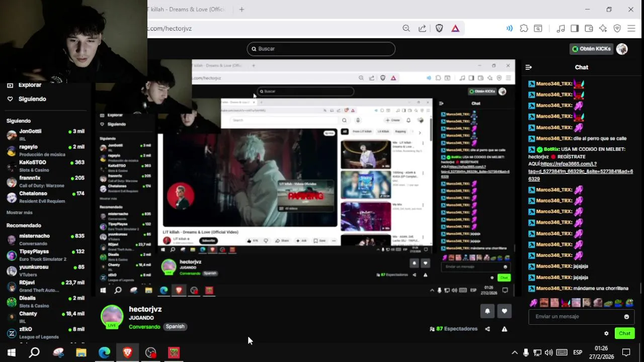Viewport: 644px width, 362px height.
Task: Toggle stream notifications bell button
Action: pos(487,311)
